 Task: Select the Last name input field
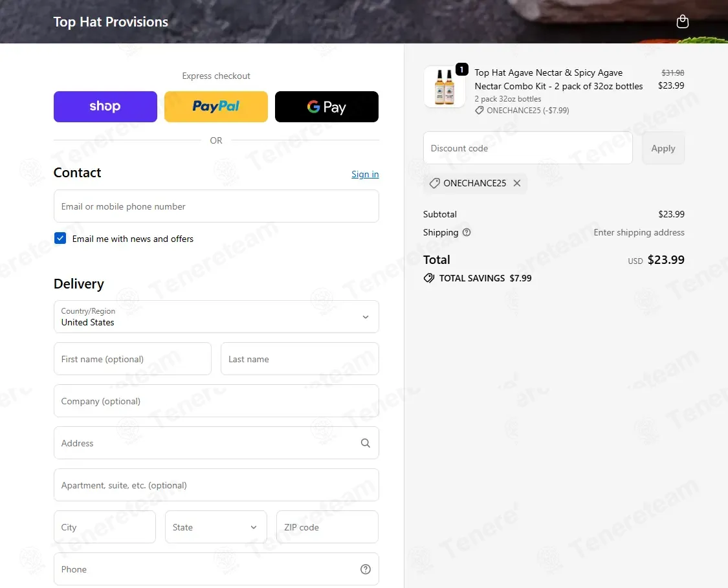pyautogui.click(x=300, y=359)
